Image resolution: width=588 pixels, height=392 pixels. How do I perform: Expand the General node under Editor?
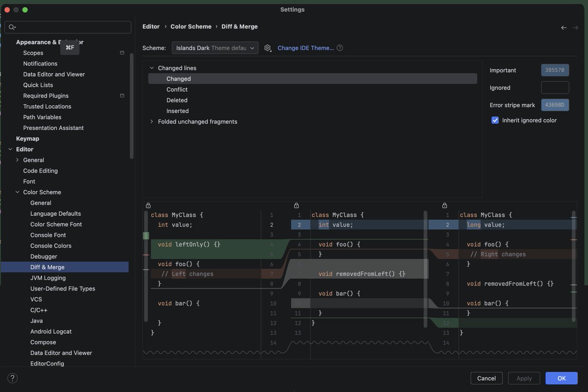pos(18,160)
